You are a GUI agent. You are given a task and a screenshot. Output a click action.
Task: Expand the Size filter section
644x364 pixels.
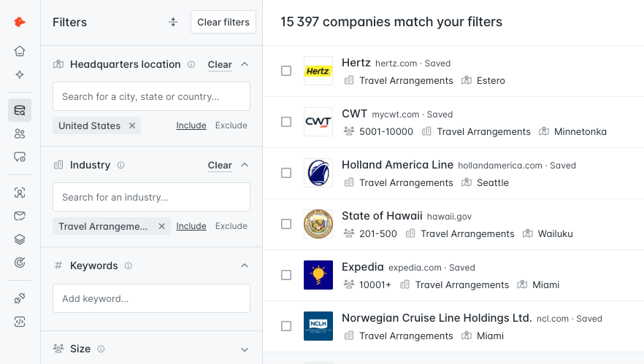click(245, 349)
